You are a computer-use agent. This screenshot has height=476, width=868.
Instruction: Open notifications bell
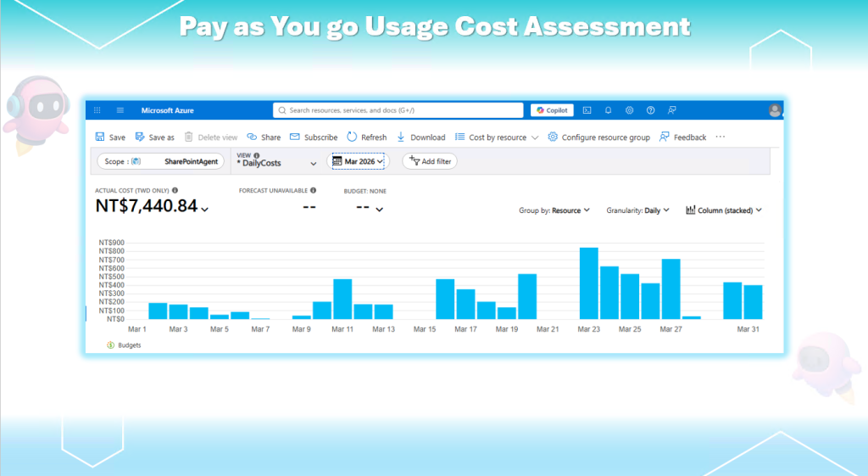coord(608,110)
